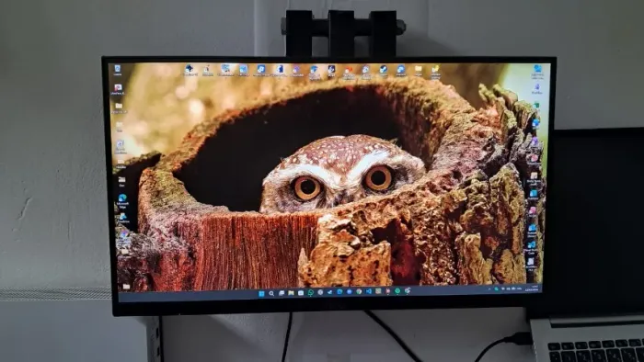Open WhatsApp from the taskbar
The image size is (644, 362).
pos(311,292)
